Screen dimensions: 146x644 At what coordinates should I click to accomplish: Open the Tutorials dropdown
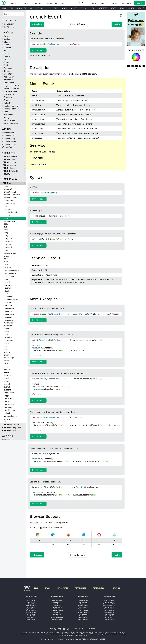[x=14, y=3]
